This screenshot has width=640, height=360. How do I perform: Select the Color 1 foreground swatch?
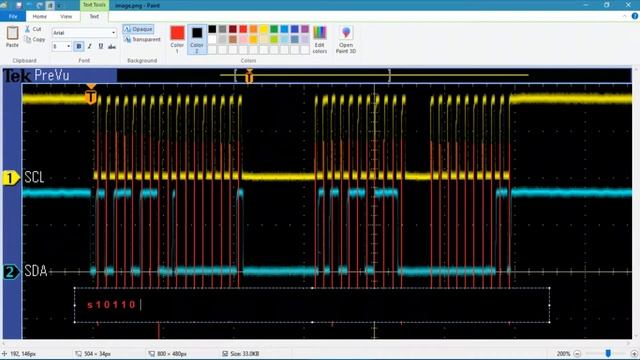pos(177,40)
